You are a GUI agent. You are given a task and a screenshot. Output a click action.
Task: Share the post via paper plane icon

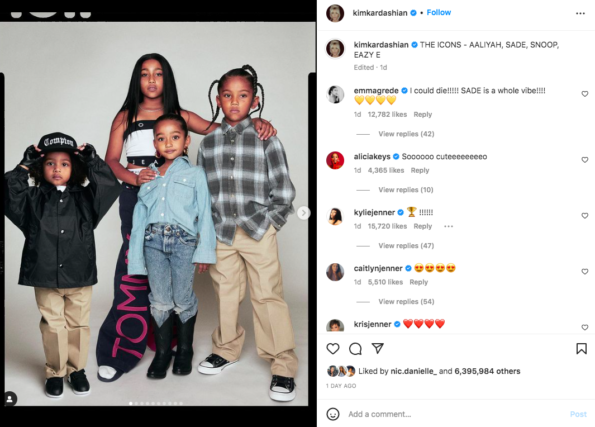click(378, 348)
